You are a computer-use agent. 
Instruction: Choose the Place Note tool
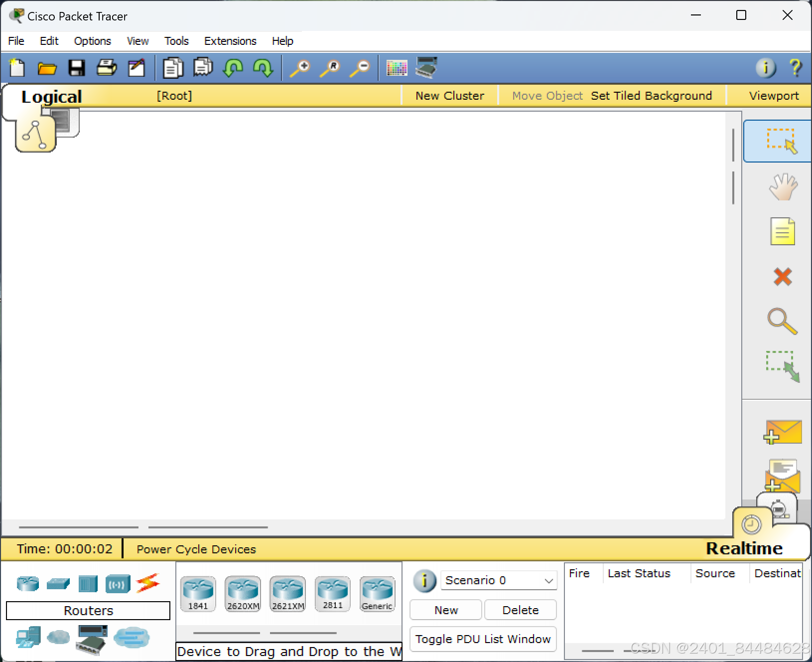783,232
